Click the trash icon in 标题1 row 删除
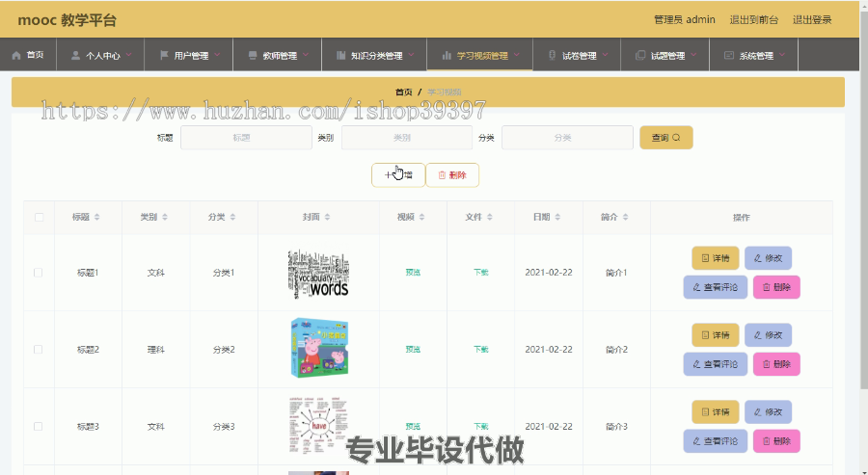The image size is (868, 475). [x=766, y=287]
